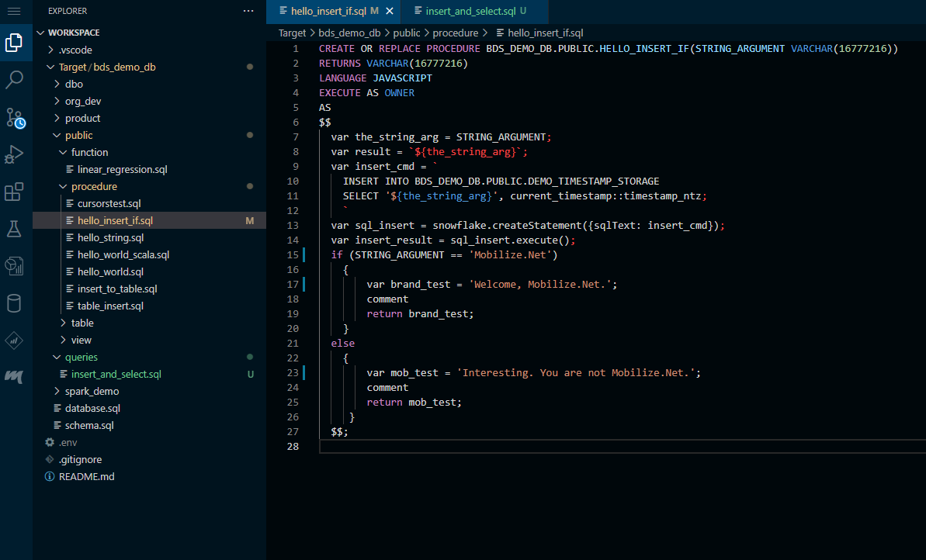Close the hello_insert_if.sql tab
This screenshot has width=926, height=560.
tap(390, 11)
